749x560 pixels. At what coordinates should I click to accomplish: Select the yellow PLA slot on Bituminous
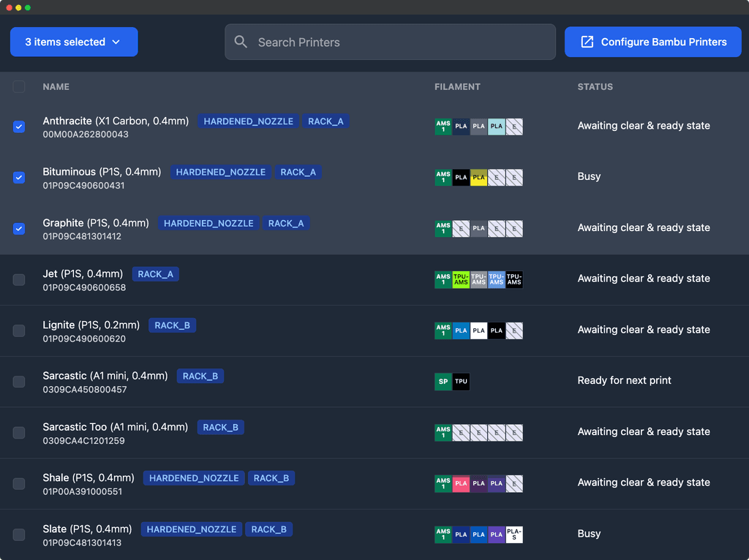tap(478, 177)
